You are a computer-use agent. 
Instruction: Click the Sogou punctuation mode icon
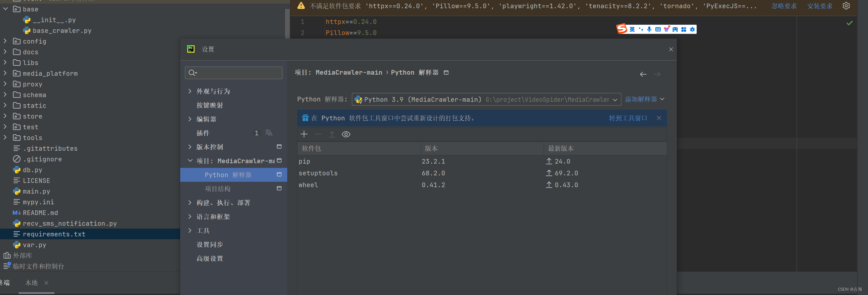pyautogui.click(x=641, y=29)
